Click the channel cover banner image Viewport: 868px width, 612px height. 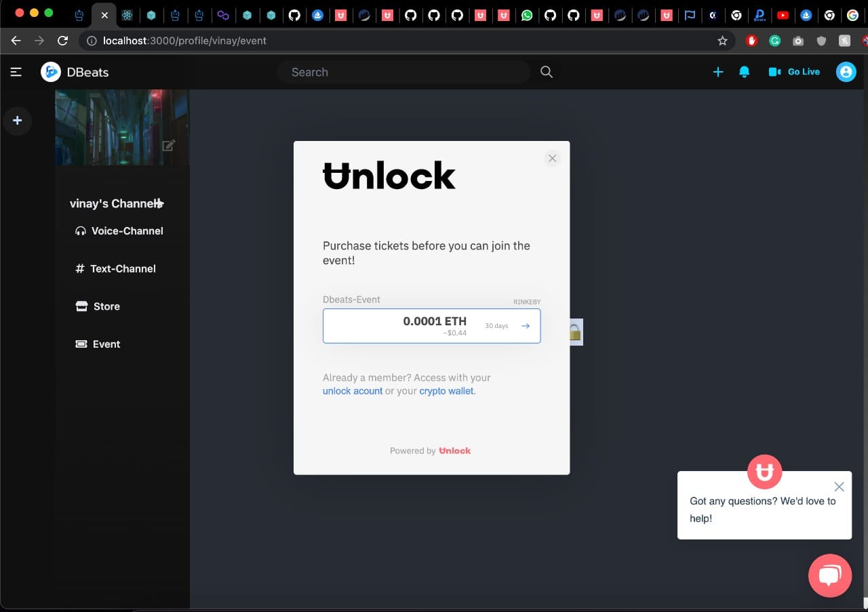click(122, 127)
